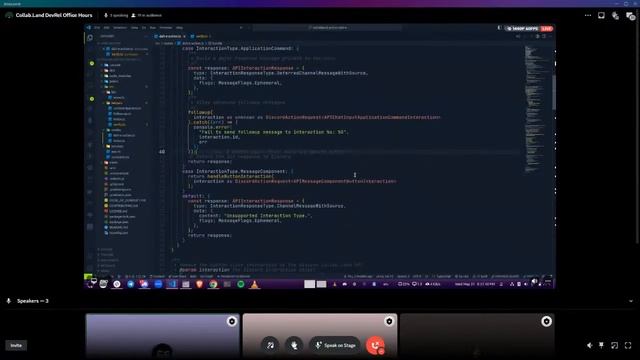Screen dimensions: 640x360
Task: Click the VS Code minimap code preview
Action: point(536,110)
